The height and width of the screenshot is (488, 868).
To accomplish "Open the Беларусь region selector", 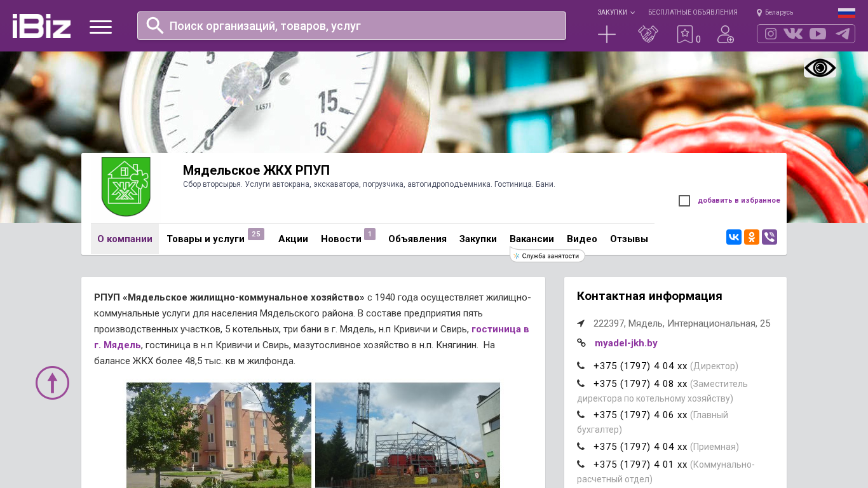I will (775, 12).
